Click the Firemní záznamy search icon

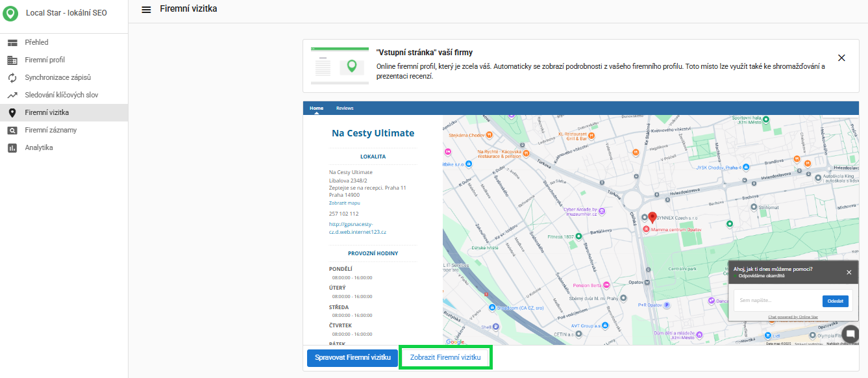12,131
